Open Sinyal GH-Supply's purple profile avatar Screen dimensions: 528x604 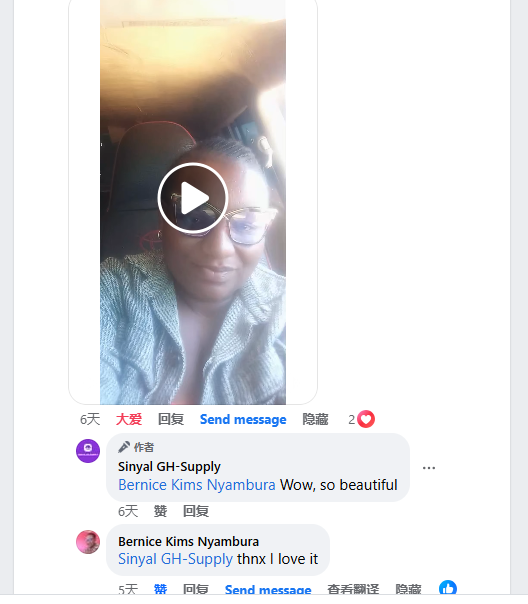click(88, 451)
